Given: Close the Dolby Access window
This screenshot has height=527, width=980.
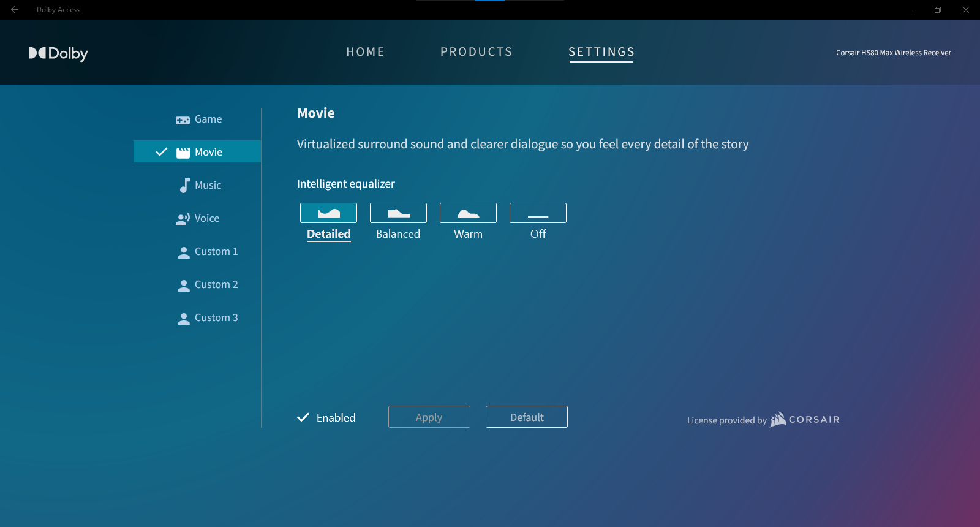Looking at the screenshot, I should [x=966, y=10].
